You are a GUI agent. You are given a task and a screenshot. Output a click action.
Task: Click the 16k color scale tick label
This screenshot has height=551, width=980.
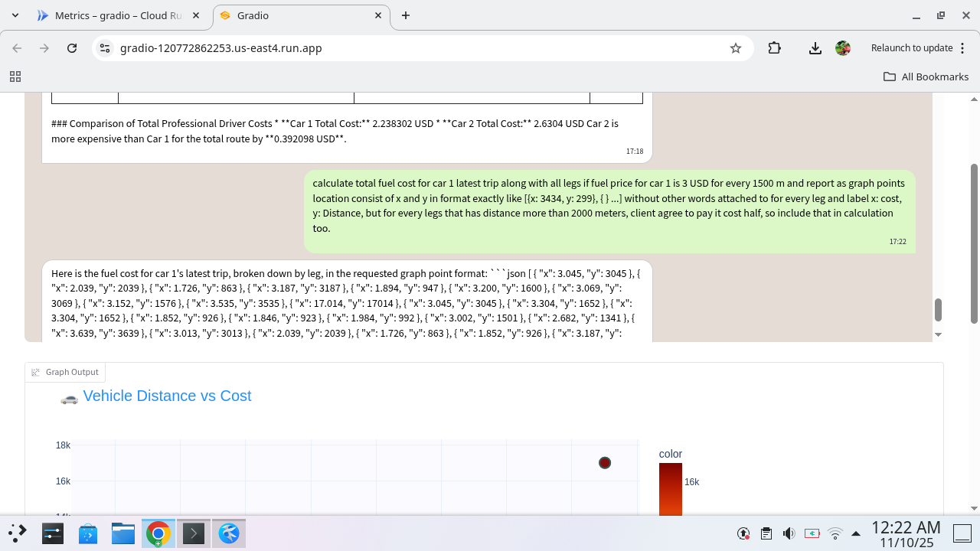coord(691,482)
